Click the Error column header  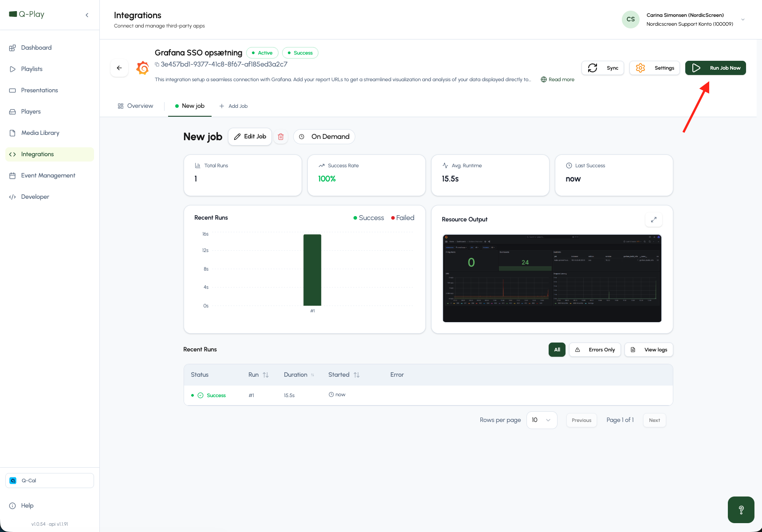(x=397, y=375)
